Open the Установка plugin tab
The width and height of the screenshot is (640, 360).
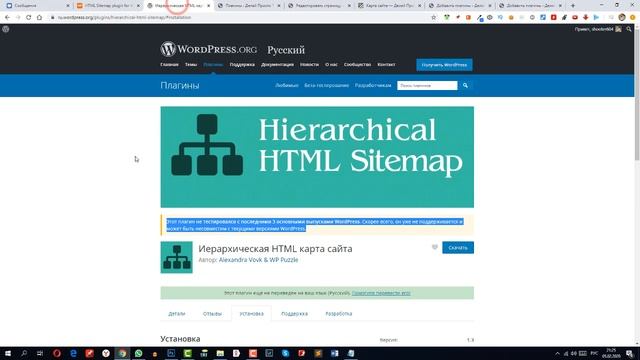[x=251, y=313]
